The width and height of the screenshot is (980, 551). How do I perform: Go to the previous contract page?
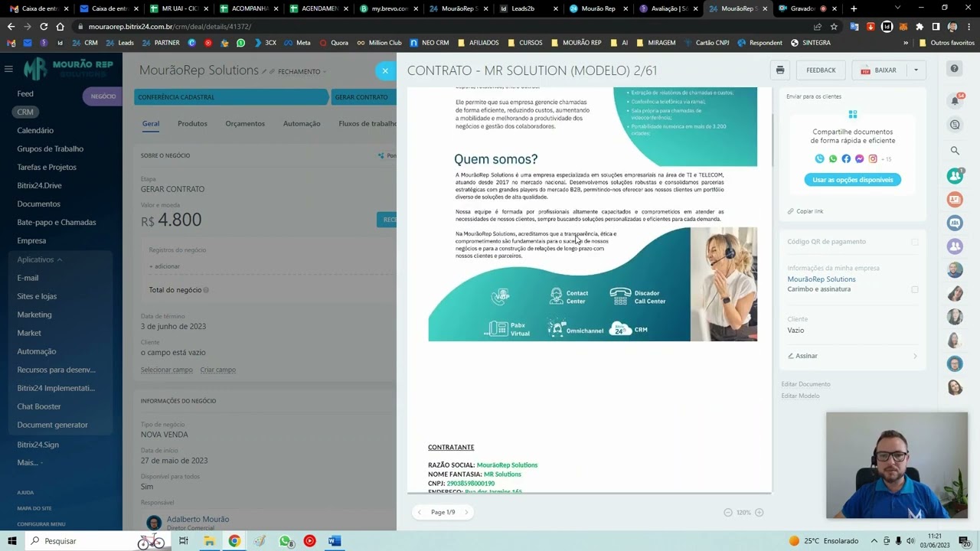coord(420,512)
